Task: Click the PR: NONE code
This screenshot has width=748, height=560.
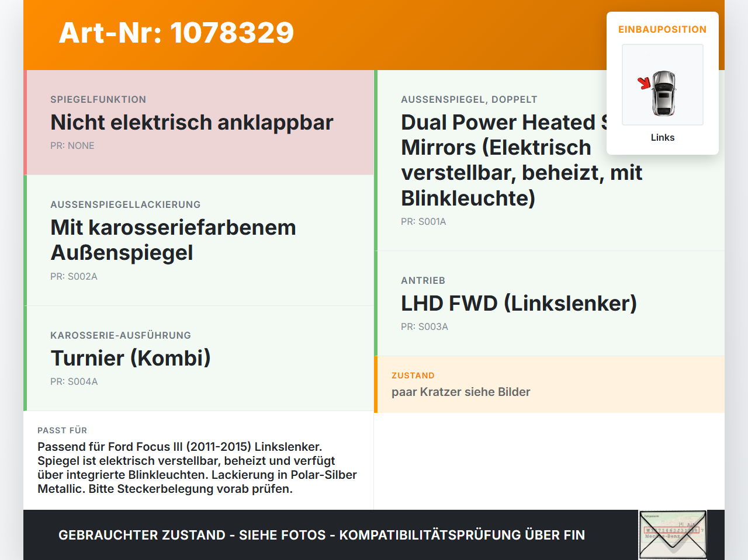Action: click(72, 145)
